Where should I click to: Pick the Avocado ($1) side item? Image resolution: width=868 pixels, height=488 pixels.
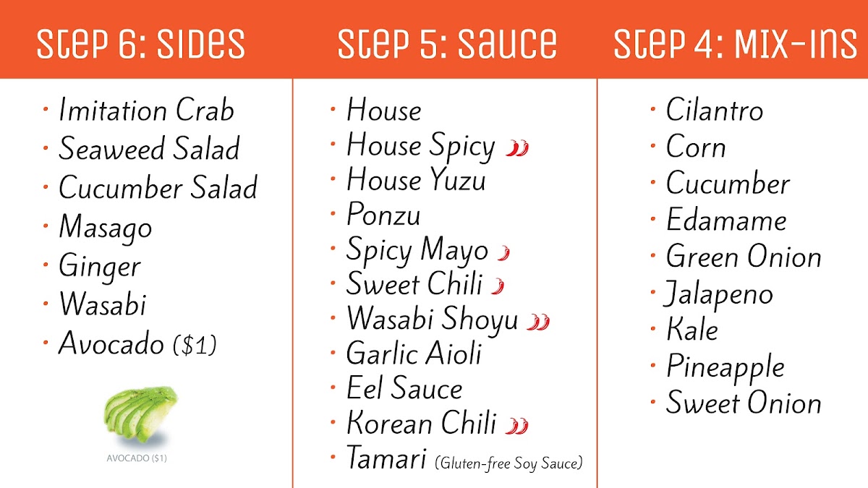tap(137, 343)
